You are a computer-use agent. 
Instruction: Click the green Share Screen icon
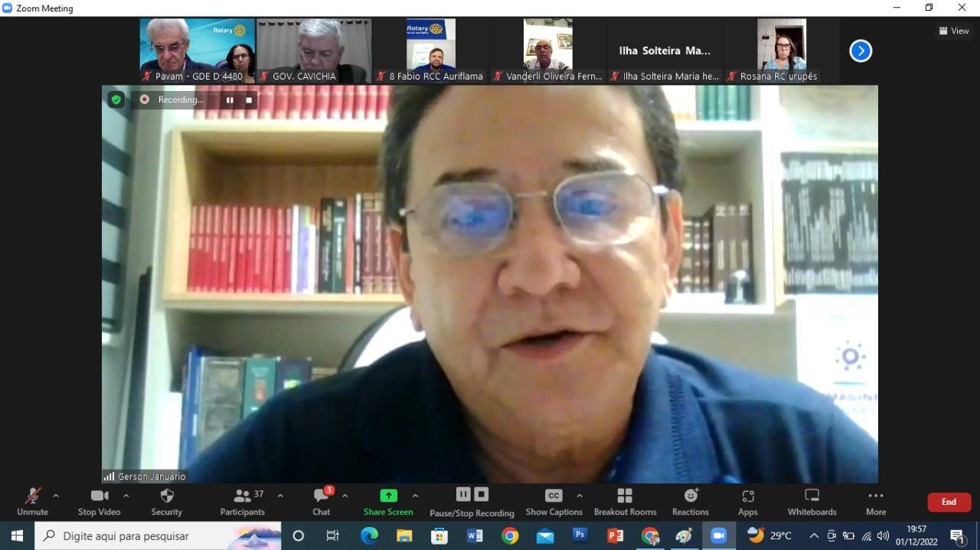(388, 496)
